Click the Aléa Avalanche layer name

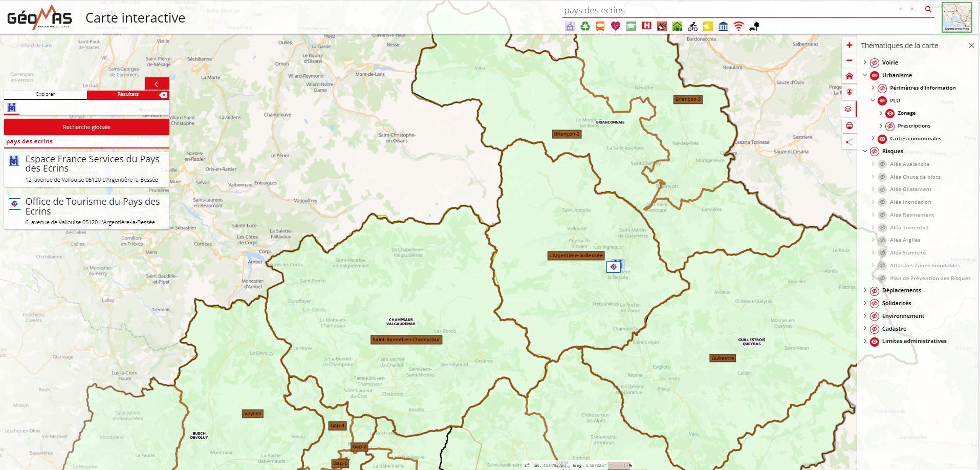[x=909, y=164]
